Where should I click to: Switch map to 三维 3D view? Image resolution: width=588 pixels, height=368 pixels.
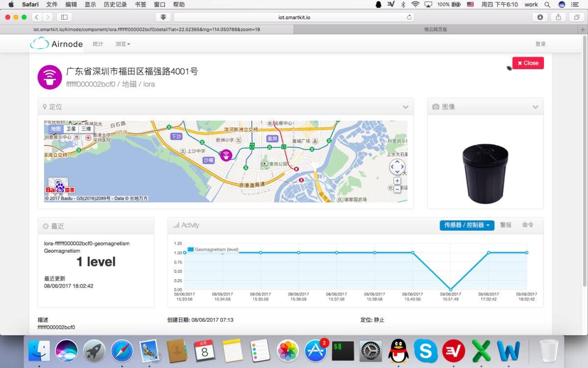pos(86,129)
